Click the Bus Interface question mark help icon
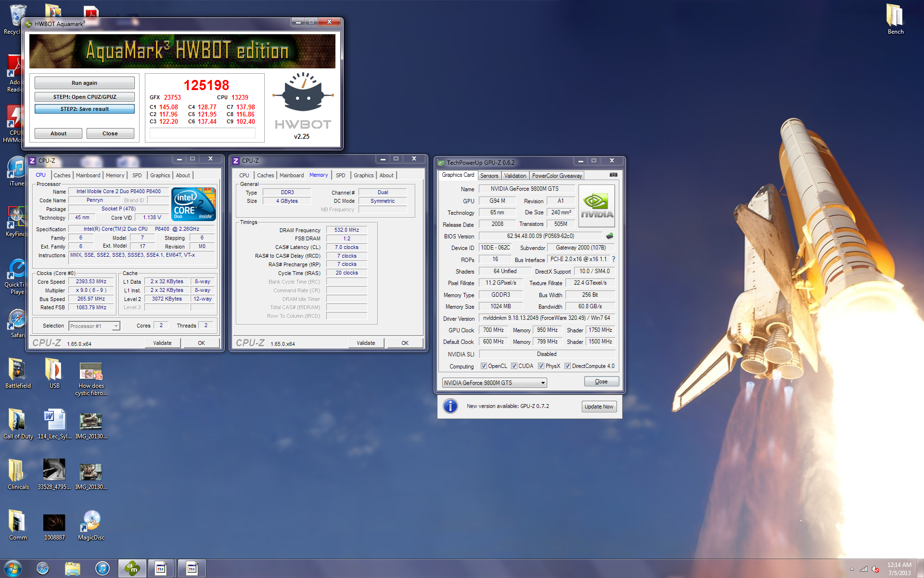This screenshot has height=578, width=924. [x=614, y=260]
